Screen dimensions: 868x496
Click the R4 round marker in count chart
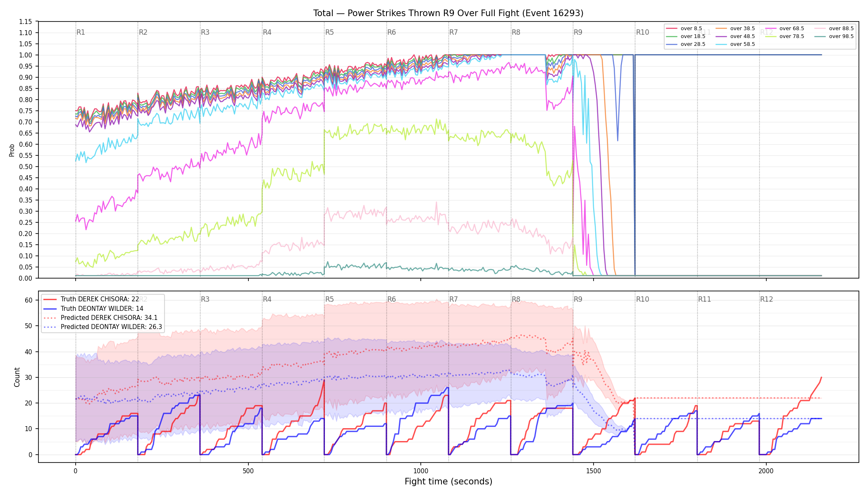point(267,299)
